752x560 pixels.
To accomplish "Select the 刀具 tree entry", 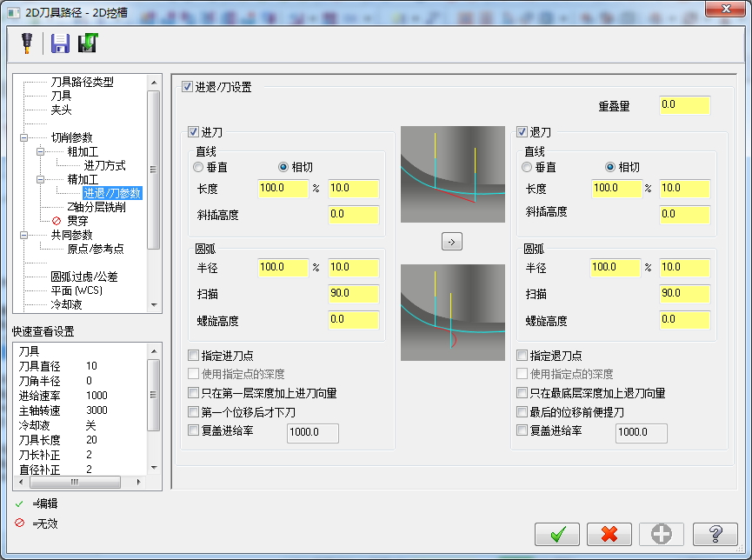I will tap(60, 96).
